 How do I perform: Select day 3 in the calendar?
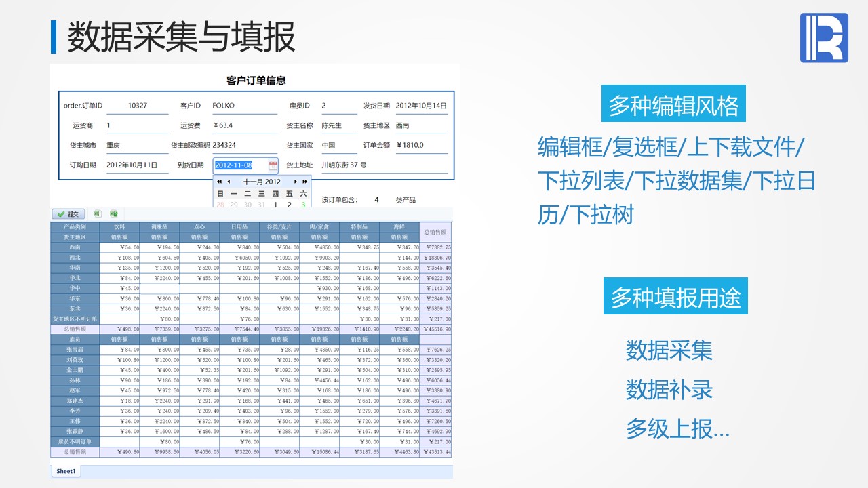[x=303, y=205]
